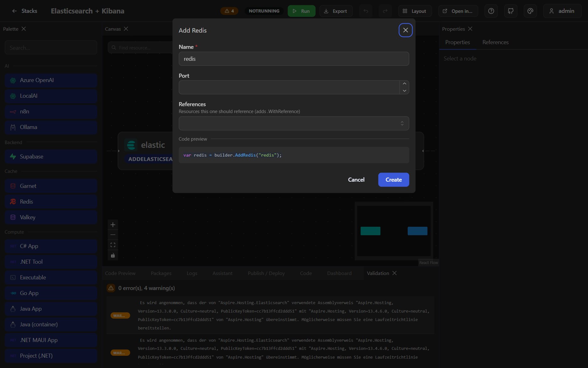Open the Layout menu
This screenshot has height=368, width=588.
415,11
